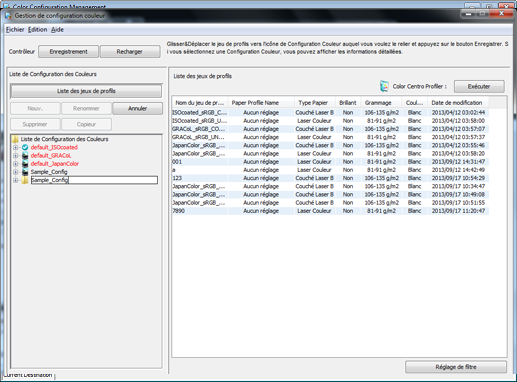Click the Exécuter button
517x382 pixels.
(x=479, y=86)
